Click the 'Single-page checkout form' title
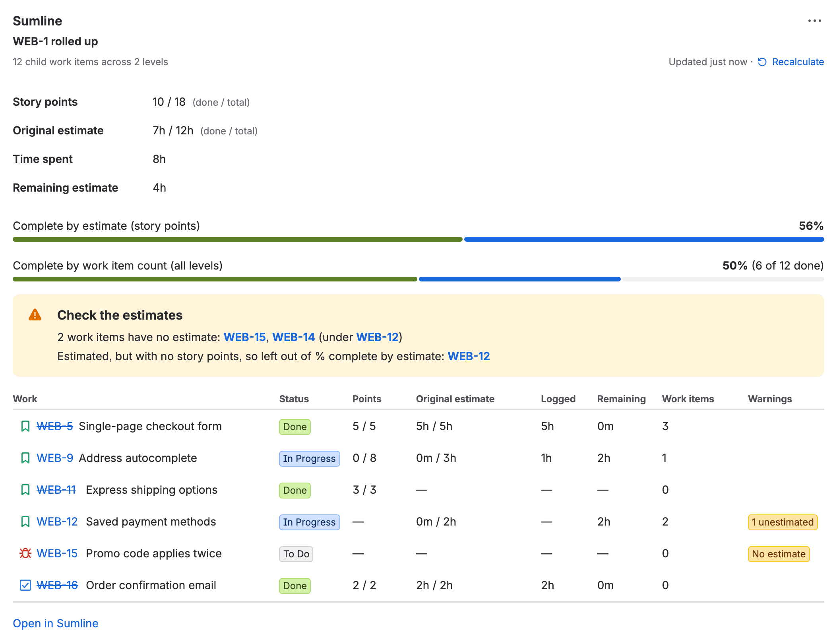The height and width of the screenshot is (644, 837). [150, 426]
